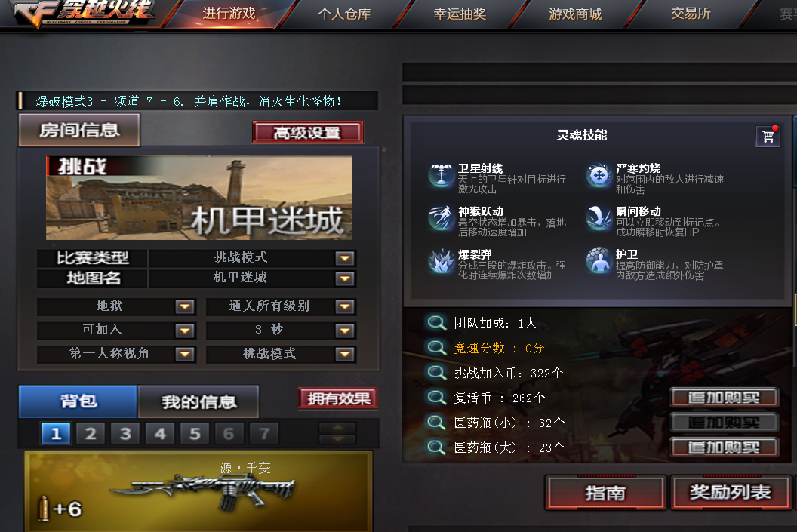Viewport: 797px width, 532px height.
Task: Expand the 地图名 机甲迷城 dropdown
Action: 345,278
